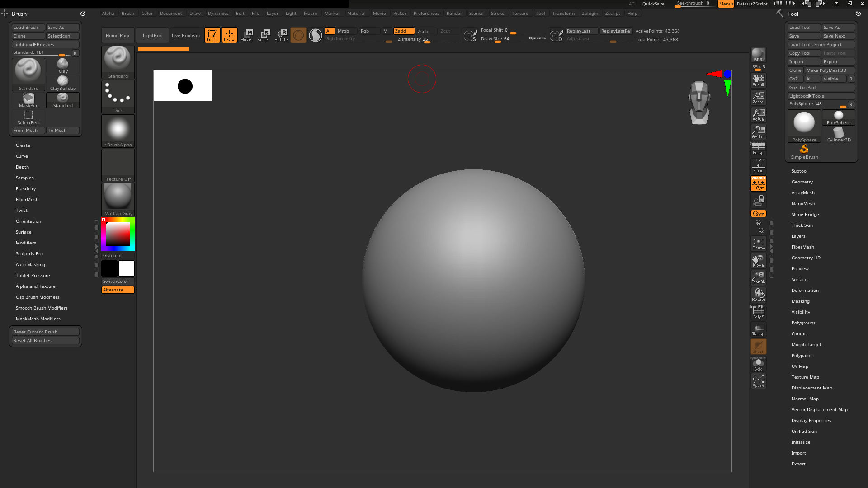Open the Zplugin menu
The height and width of the screenshot is (488, 868).
[x=590, y=13]
